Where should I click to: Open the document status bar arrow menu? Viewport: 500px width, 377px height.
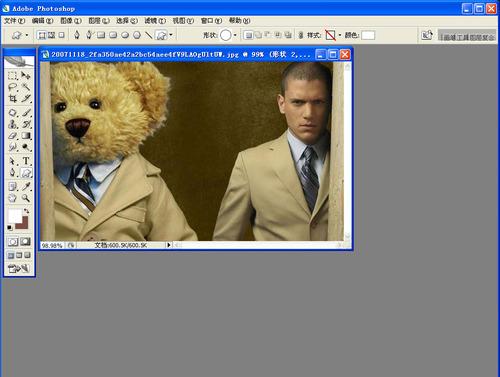169,245
